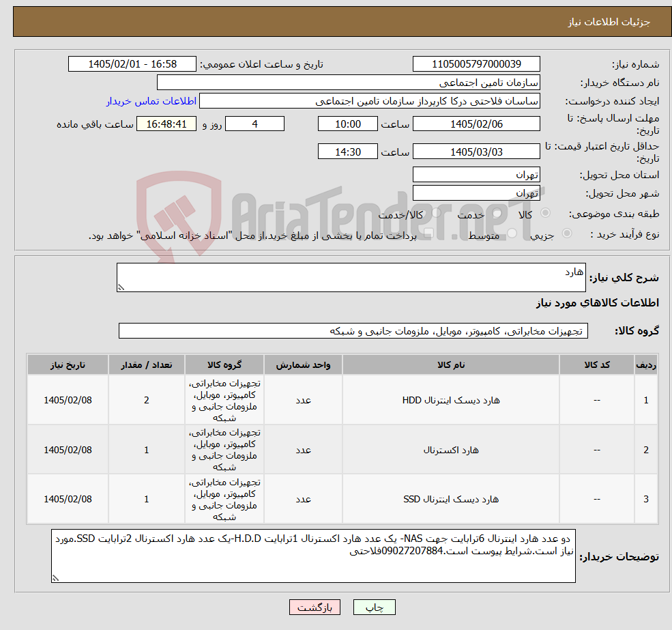672x630 pixels.
Task: Click buyer notes textarea
Action: 313,556
